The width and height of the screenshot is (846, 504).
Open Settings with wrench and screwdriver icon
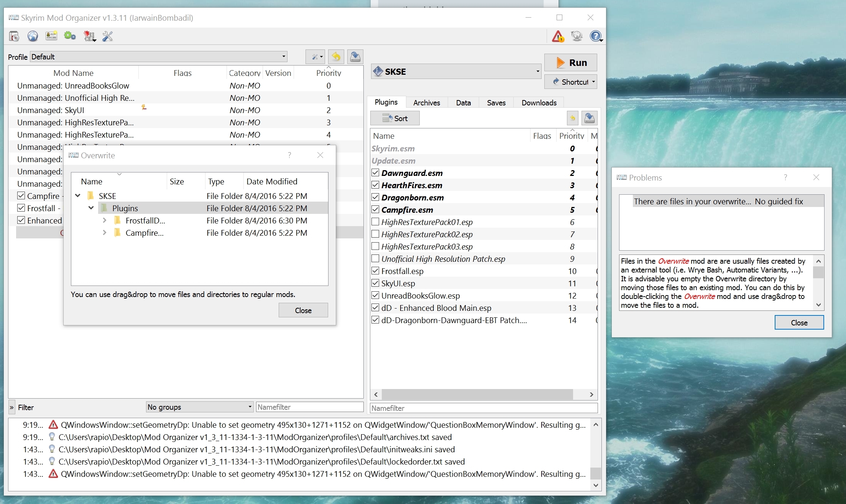[107, 36]
